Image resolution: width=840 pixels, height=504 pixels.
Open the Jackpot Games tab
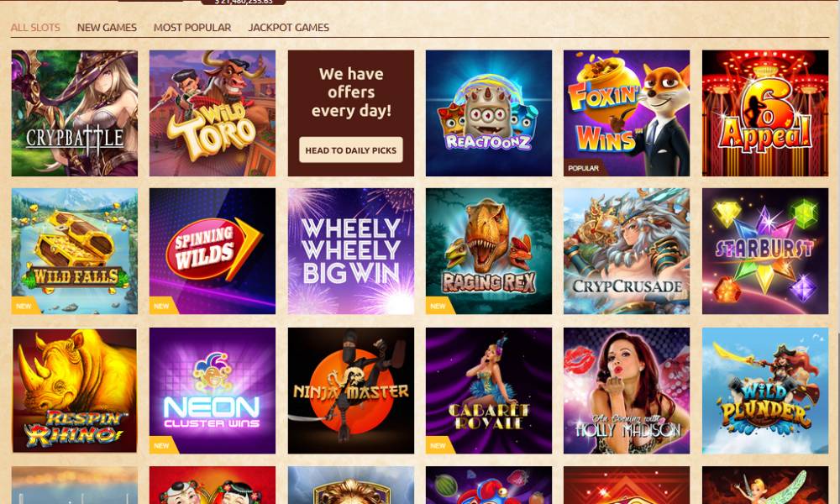[x=288, y=28]
